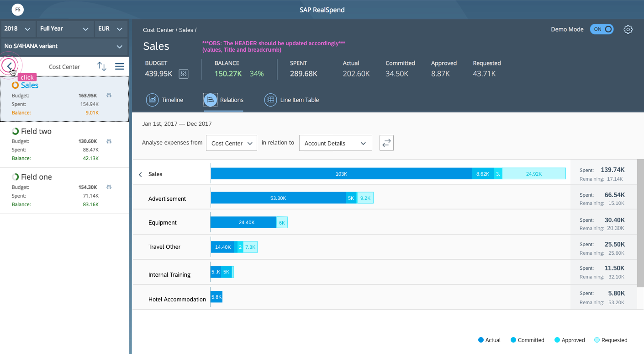
Task: Open the Cost Center analysis dropdown
Action: [x=232, y=143]
